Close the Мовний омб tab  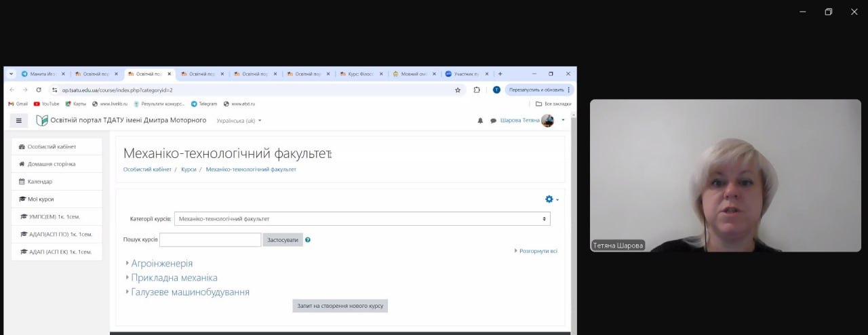pyautogui.click(x=434, y=74)
